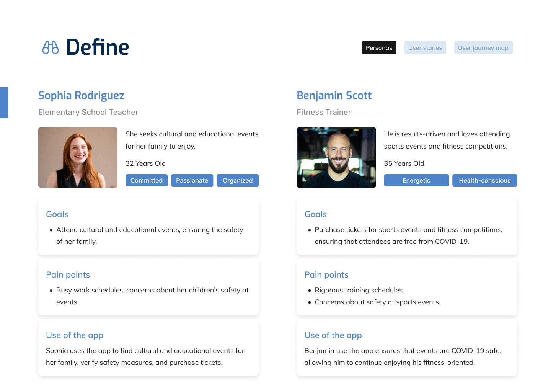Click the binoculars icon beside Define
Image resolution: width=551 pixels, height=392 pixels.
point(50,47)
